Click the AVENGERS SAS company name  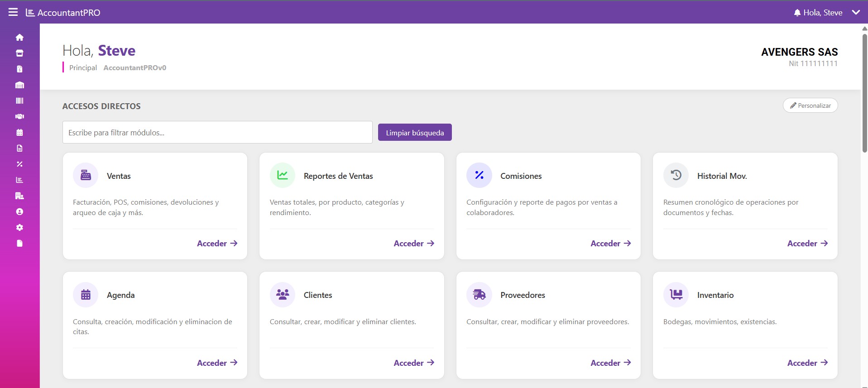click(x=800, y=52)
